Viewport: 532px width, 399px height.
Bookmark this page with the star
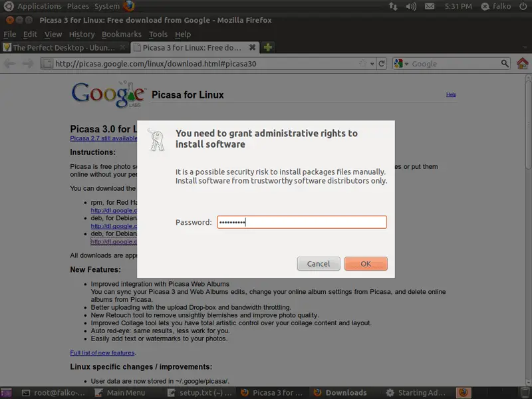pos(362,63)
